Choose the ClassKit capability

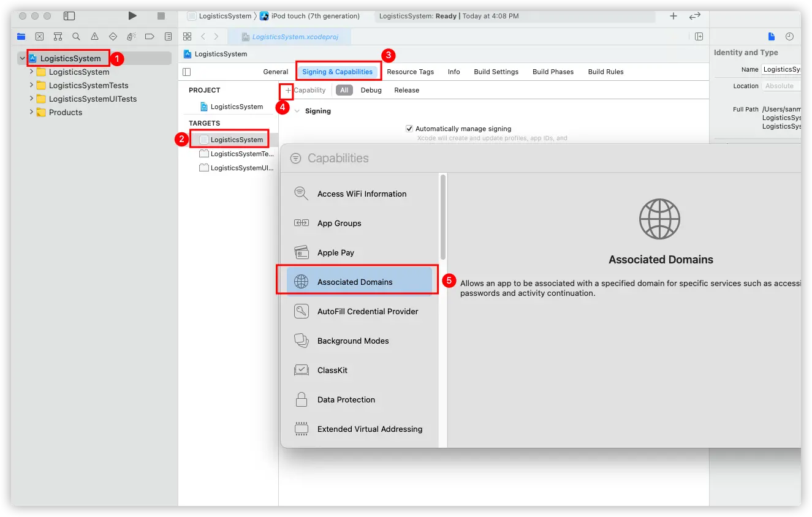360,370
